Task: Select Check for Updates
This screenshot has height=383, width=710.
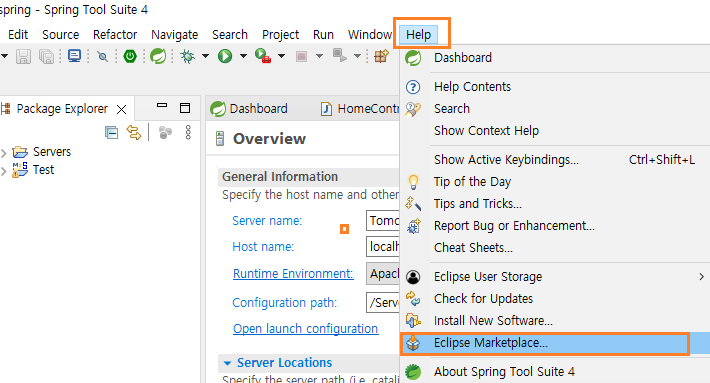Action: pos(555,299)
